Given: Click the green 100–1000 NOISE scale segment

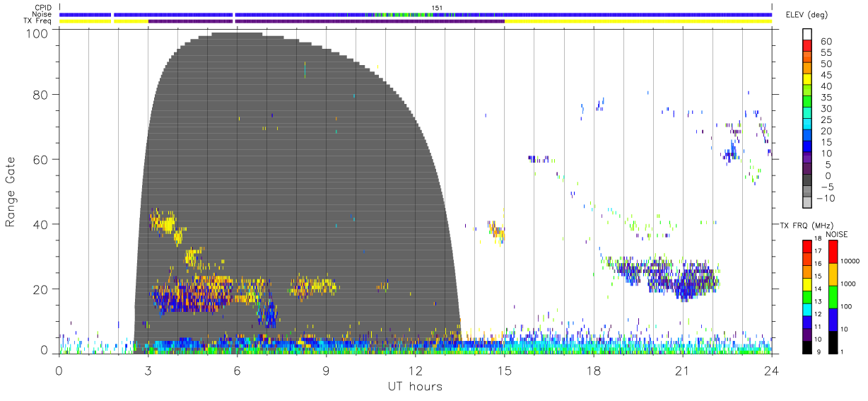Looking at the screenshot, I should (833, 296).
